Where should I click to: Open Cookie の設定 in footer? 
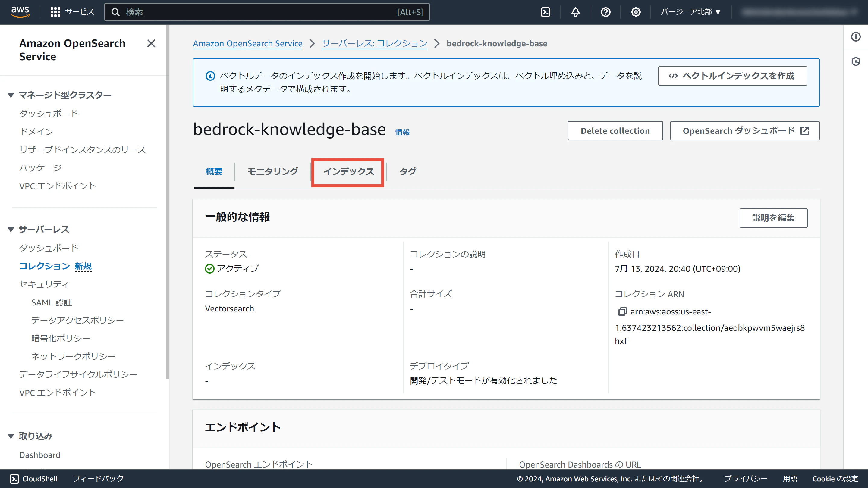click(x=835, y=479)
